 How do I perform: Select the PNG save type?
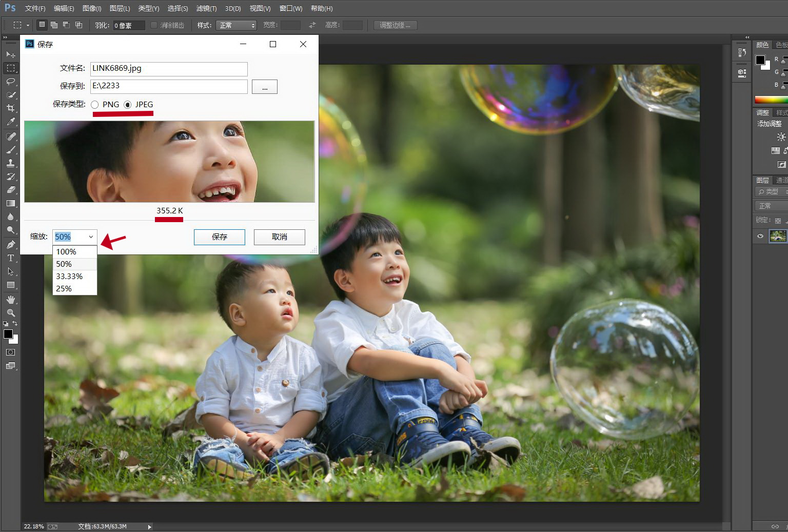[94, 105]
